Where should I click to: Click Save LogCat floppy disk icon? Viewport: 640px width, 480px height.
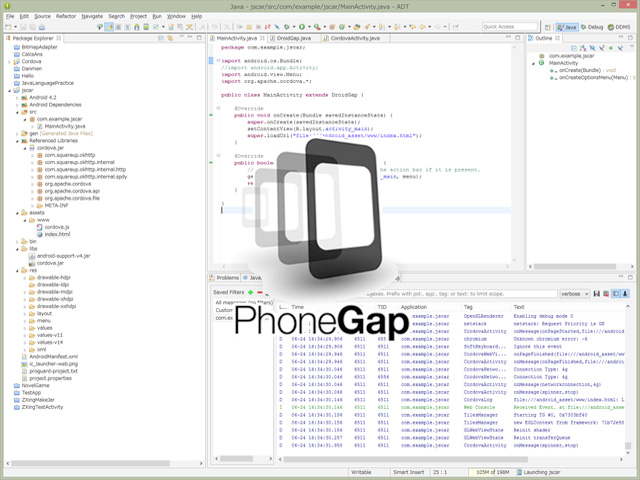[x=597, y=293]
